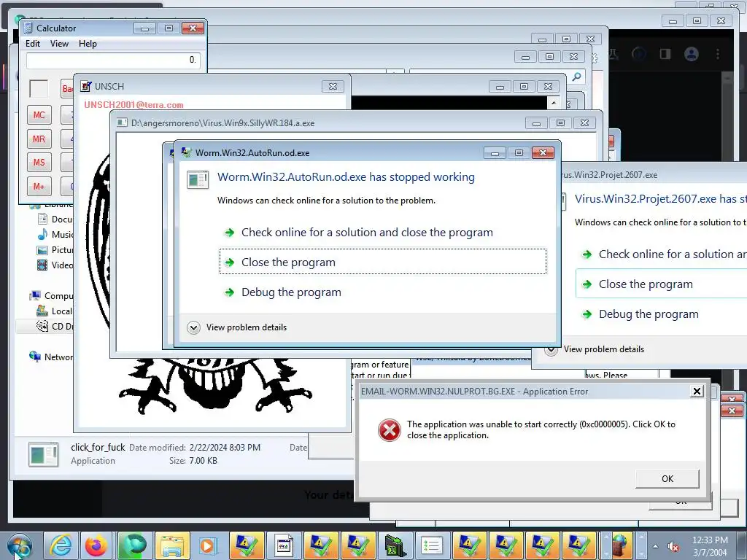Click OK in the EMAIL-WORM Application Error dialog

pos(667,478)
